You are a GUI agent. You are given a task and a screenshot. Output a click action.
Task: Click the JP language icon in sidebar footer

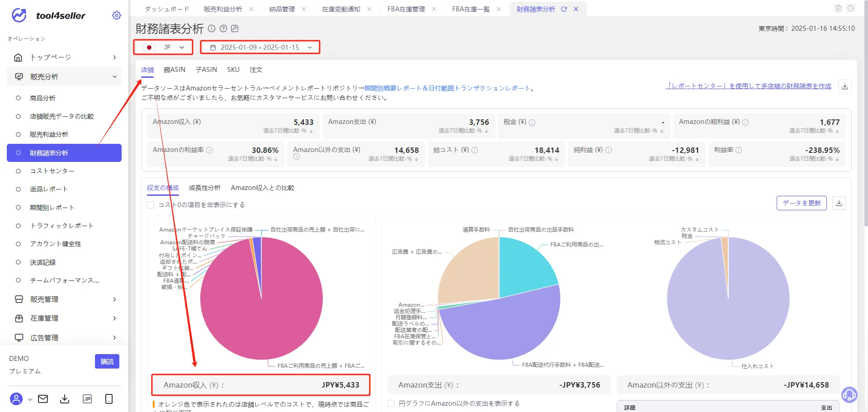point(87,399)
